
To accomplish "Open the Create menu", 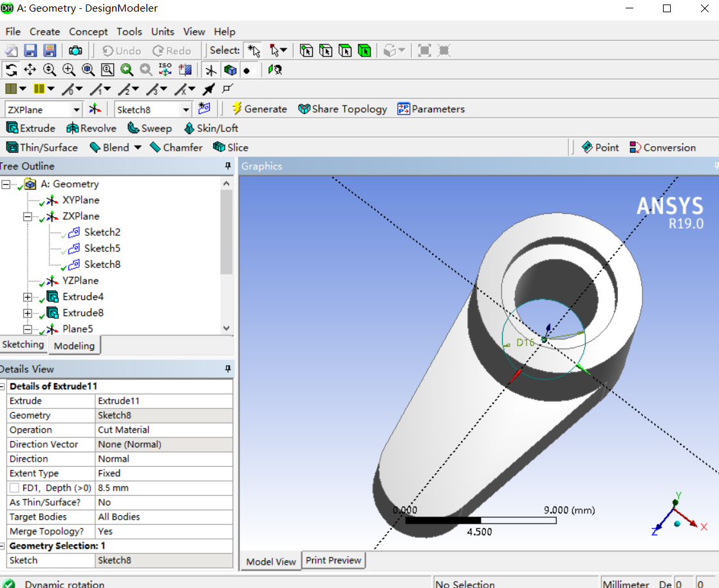I will click(x=45, y=32).
